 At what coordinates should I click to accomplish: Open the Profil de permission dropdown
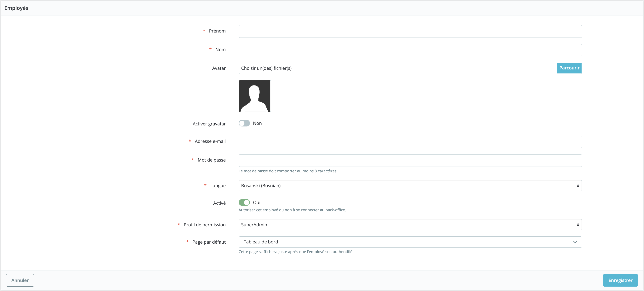(410, 225)
